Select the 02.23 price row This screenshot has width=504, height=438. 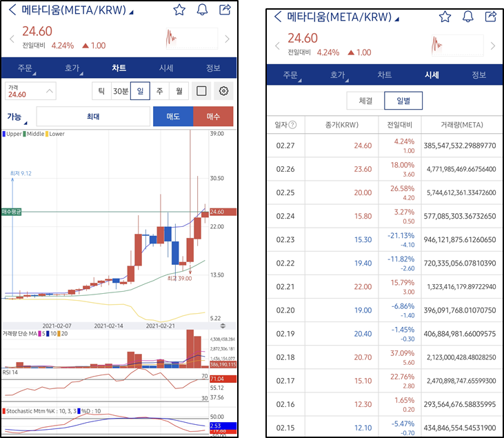pos(385,239)
